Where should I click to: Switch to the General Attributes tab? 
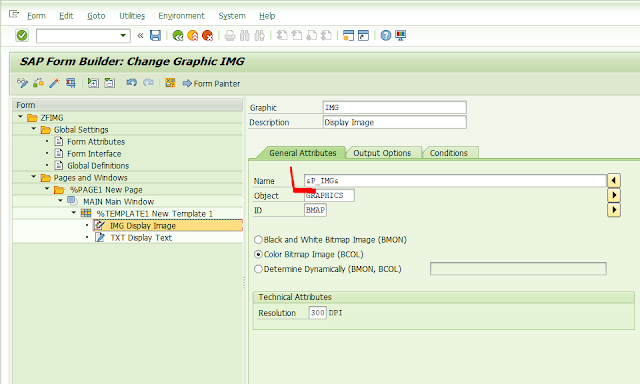point(302,153)
